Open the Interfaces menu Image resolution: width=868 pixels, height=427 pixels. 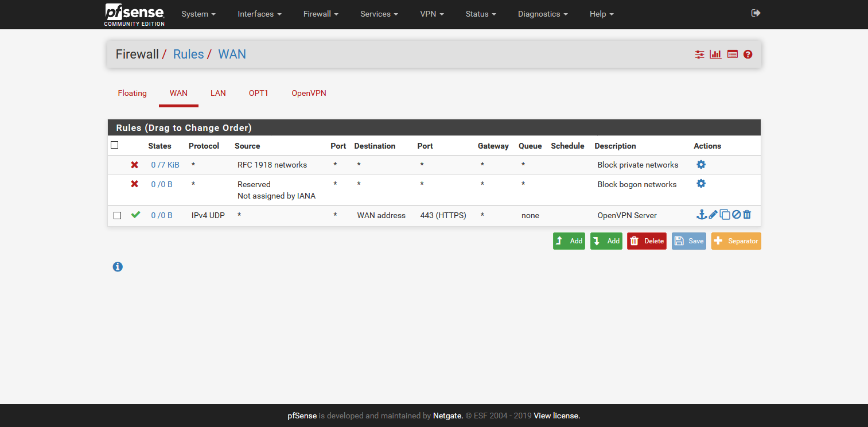259,14
